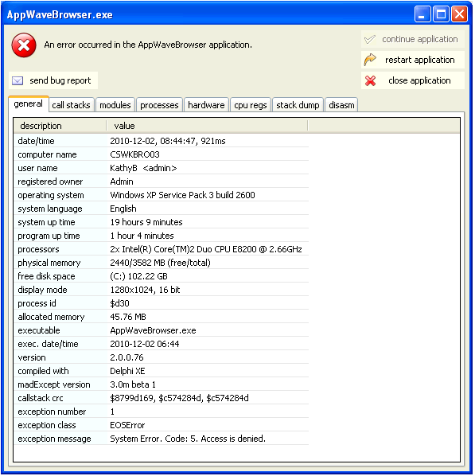Click the $d30 value
475x476 pixels.
pos(119,303)
